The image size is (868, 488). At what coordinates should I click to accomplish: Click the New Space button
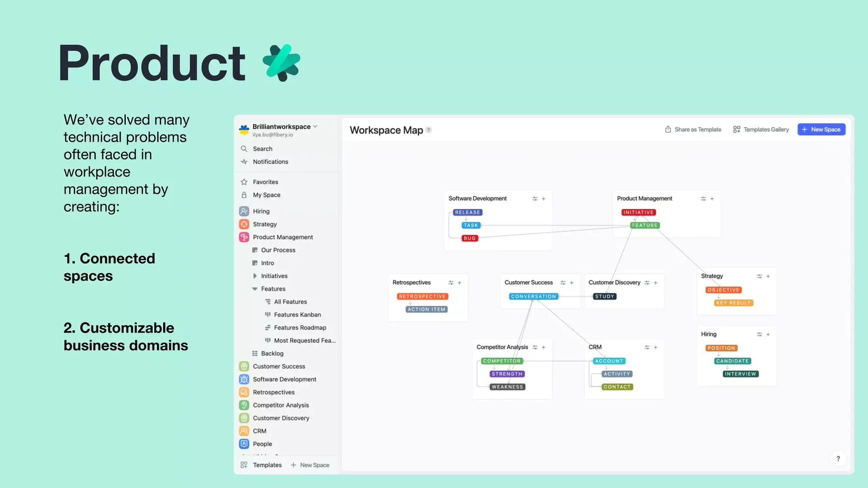coord(822,129)
